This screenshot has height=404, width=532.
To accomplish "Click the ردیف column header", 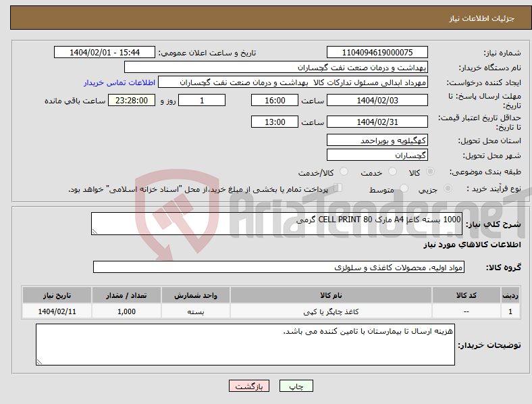I will coord(510,295).
